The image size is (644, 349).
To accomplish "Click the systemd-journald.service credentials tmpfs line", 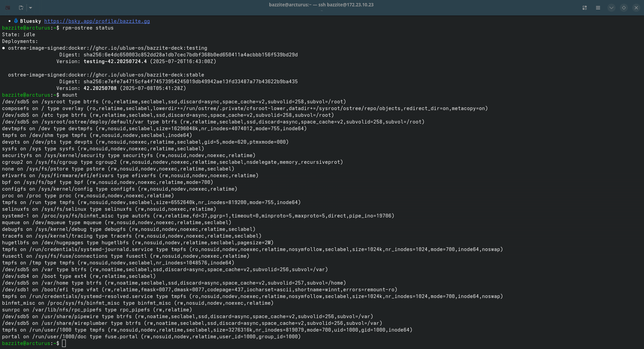I will pos(253,249).
